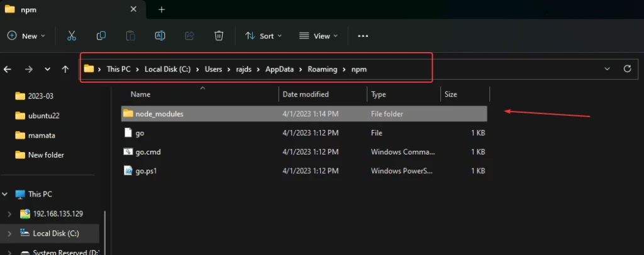This screenshot has height=255, width=644.
Task: Navigate to Local Disk (C:) breadcrumb
Action: [167, 69]
